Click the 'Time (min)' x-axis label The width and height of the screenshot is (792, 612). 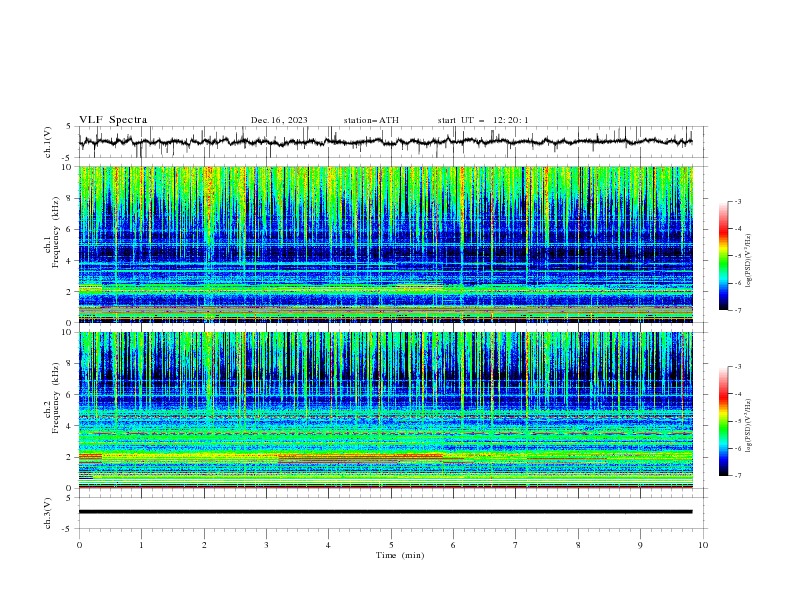click(400, 555)
